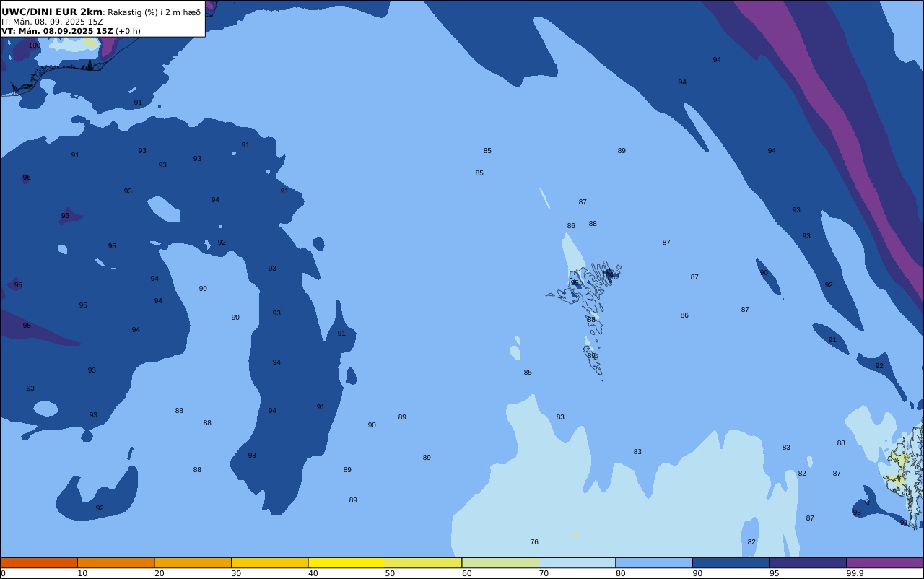Image resolution: width=924 pixels, height=579 pixels.
Task: Click the dark orange 0–10 legend swatch
Action: [39, 562]
